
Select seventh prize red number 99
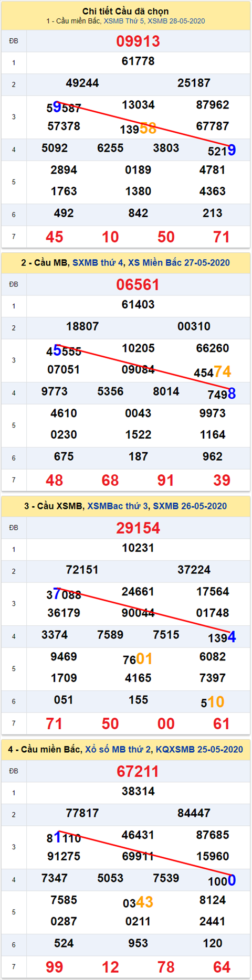point(55,967)
